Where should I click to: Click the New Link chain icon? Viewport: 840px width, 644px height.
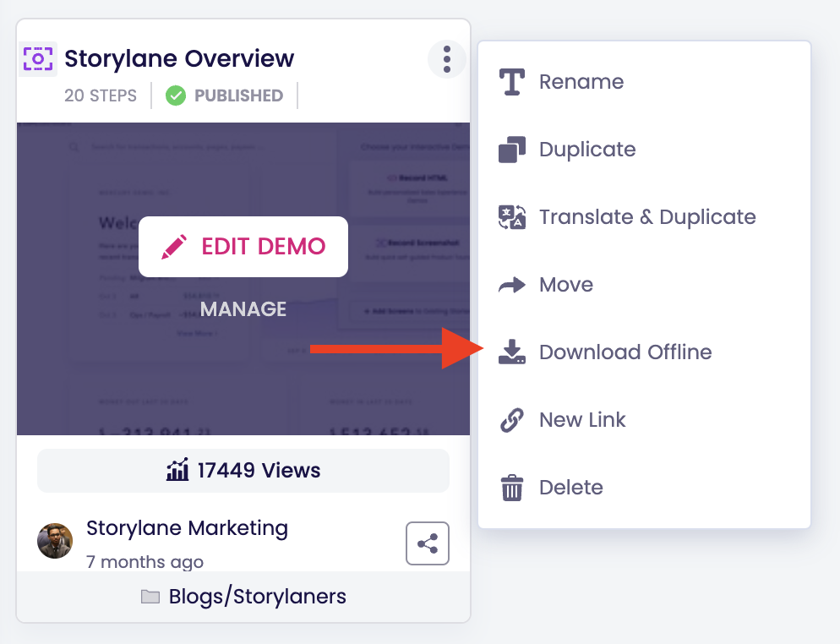coord(511,420)
